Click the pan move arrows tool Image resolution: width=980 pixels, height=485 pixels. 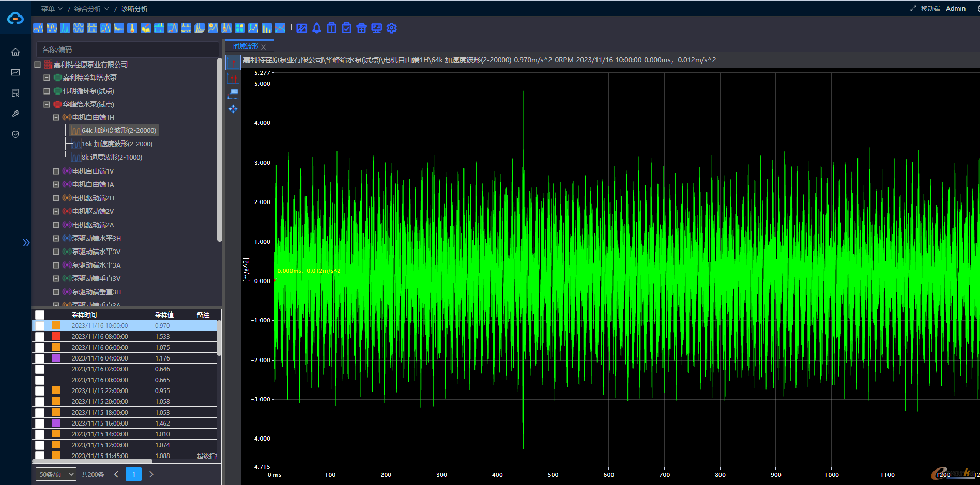coord(233,109)
